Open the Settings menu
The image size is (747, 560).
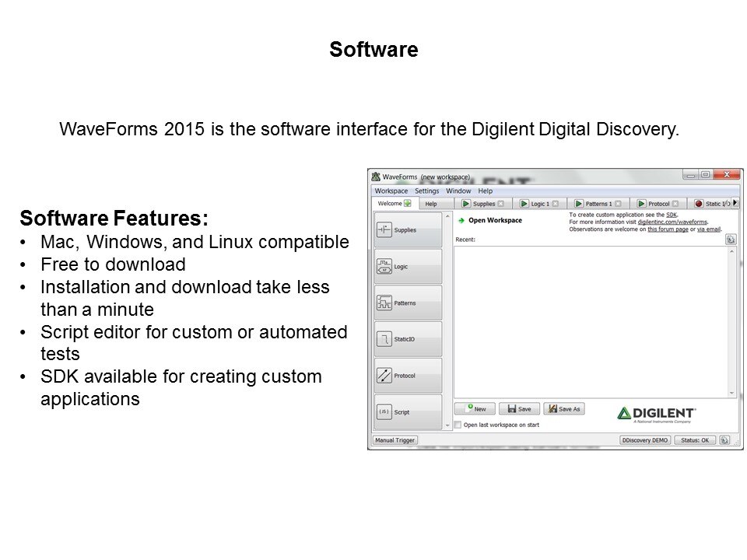pos(426,191)
